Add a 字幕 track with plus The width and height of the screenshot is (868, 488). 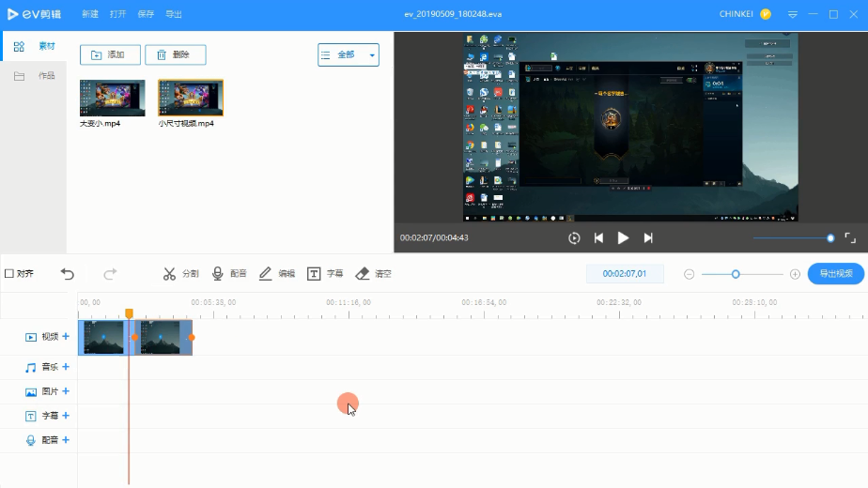66,416
